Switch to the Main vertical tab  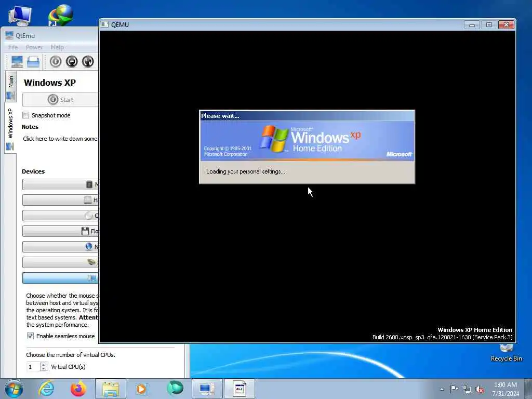pos(11,86)
